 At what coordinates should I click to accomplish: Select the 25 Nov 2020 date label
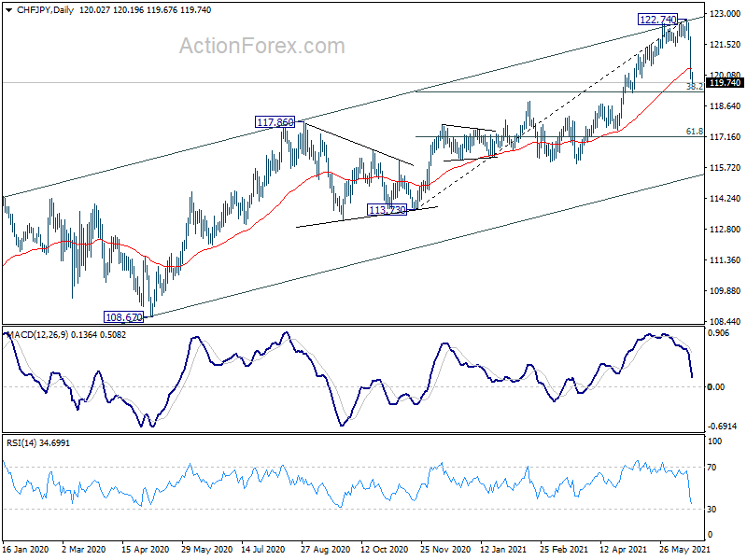point(445,549)
